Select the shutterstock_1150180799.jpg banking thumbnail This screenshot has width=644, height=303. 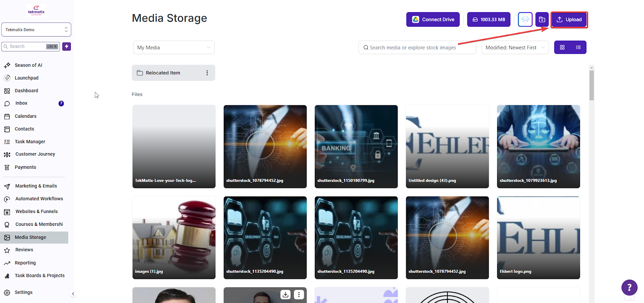[x=356, y=146]
